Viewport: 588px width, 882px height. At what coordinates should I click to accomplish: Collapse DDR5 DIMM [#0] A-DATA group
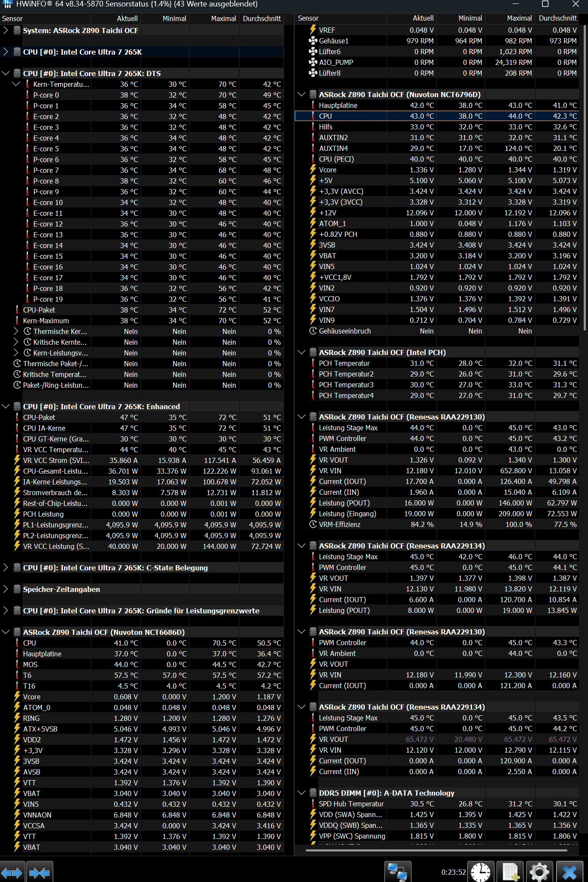click(302, 793)
